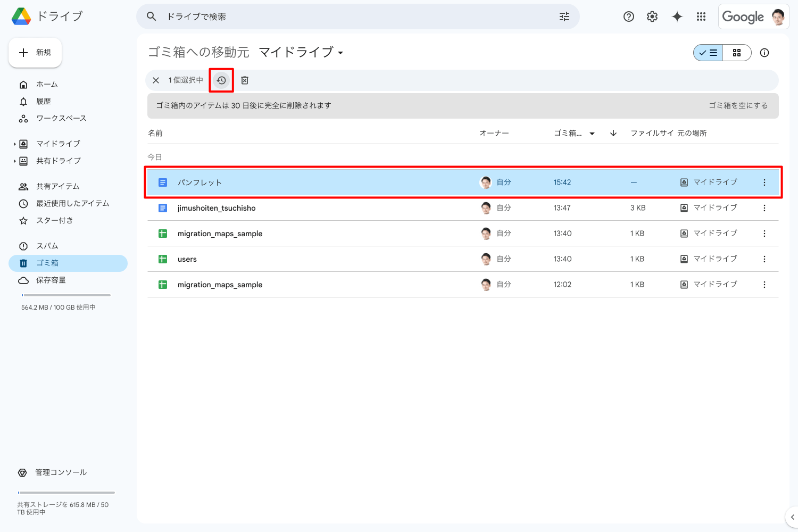Click the Docs icon of jimushoiten_tsuchisho

click(x=163, y=208)
